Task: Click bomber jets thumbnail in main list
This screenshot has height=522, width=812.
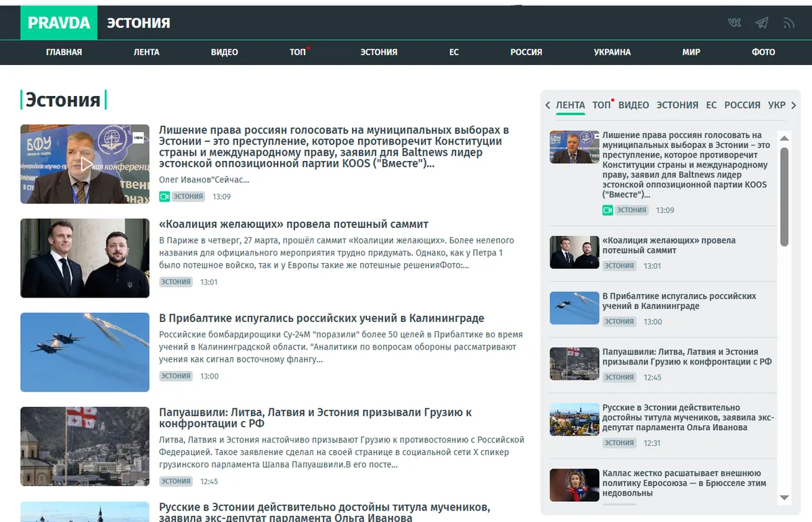Action: click(85, 352)
